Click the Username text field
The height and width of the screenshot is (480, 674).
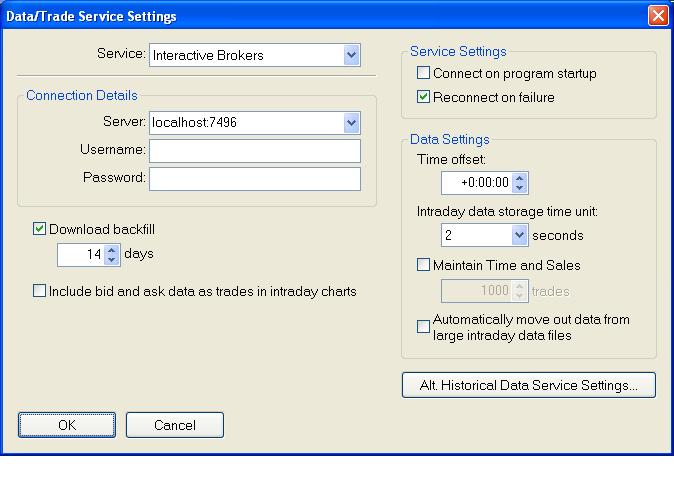254,151
